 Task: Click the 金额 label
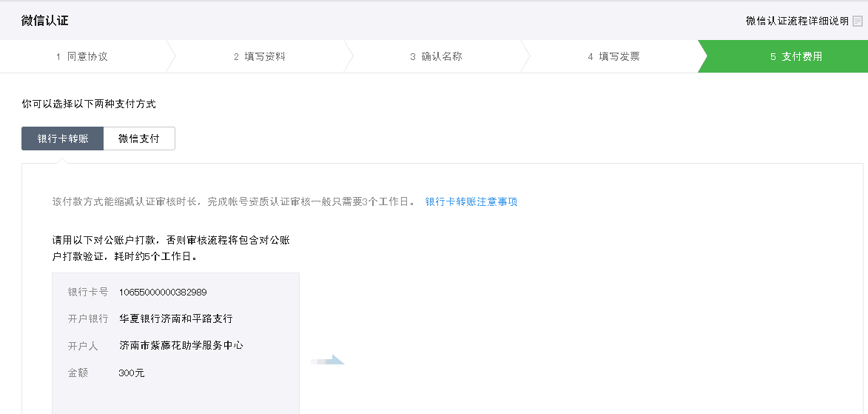[78, 373]
